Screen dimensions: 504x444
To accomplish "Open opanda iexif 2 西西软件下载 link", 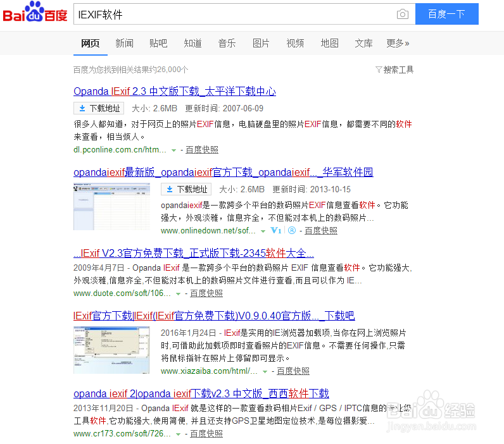I will pyautogui.click(x=201, y=393).
